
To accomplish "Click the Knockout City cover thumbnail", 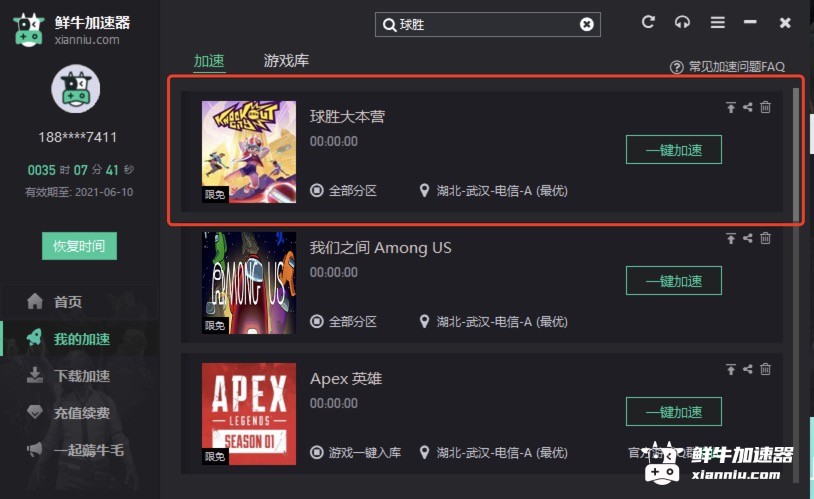I will click(249, 152).
